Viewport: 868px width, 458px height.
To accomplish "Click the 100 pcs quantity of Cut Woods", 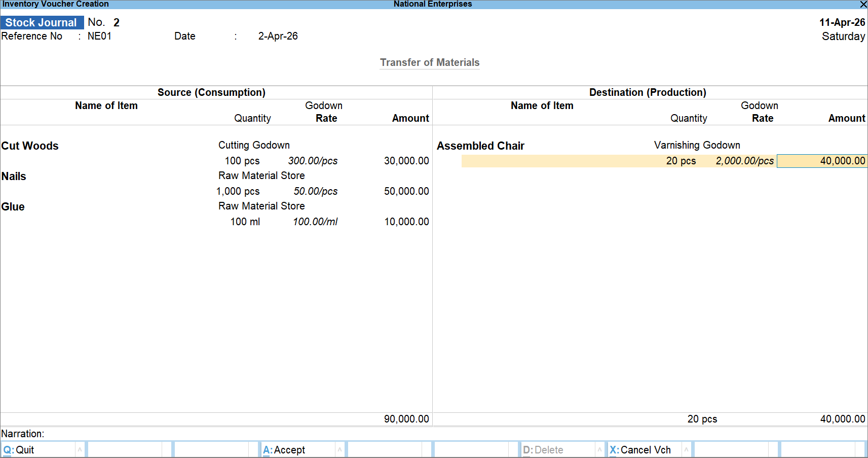I will [x=242, y=161].
